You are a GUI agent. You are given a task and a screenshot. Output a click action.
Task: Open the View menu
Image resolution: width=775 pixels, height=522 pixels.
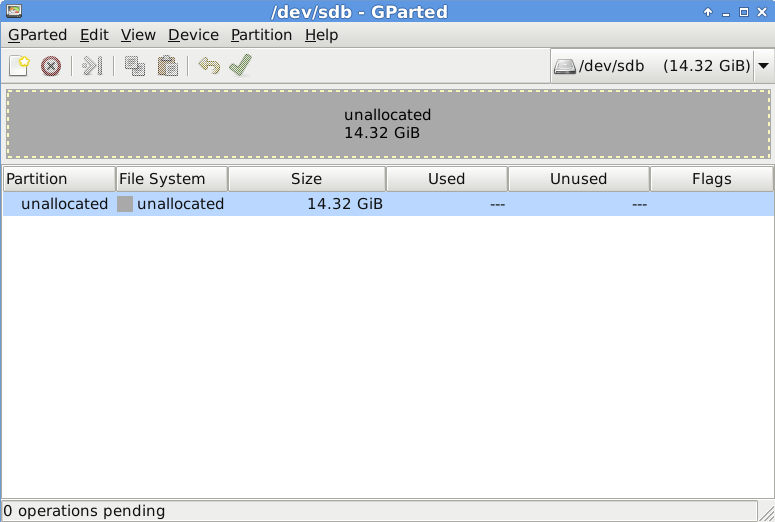click(x=138, y=35)
